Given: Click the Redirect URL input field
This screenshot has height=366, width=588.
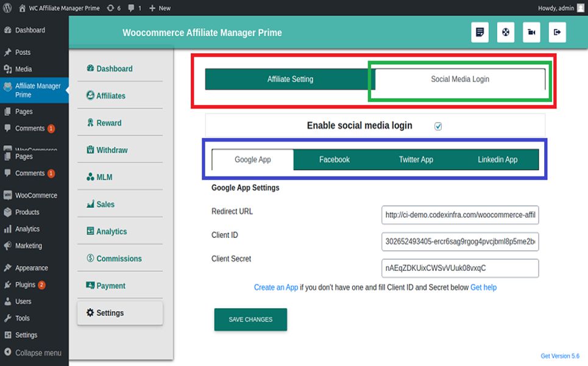Looking at the screenshot, I should click(x=460, y=215).
